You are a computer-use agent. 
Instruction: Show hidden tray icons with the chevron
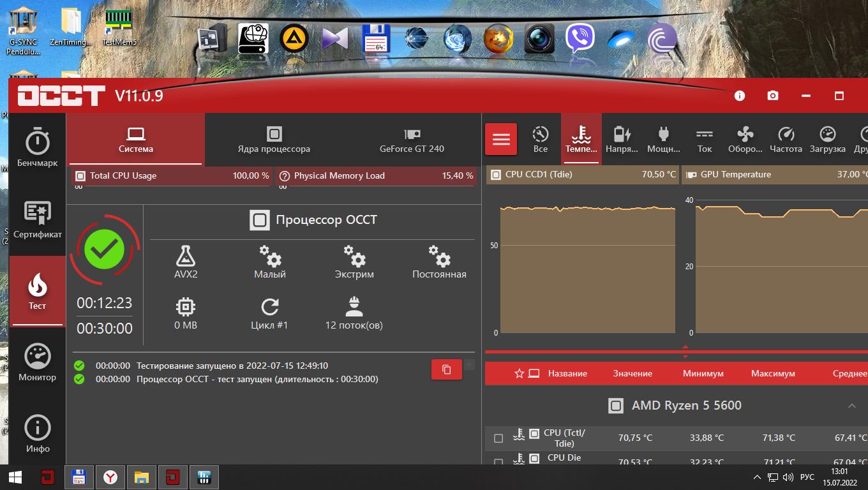757,477
